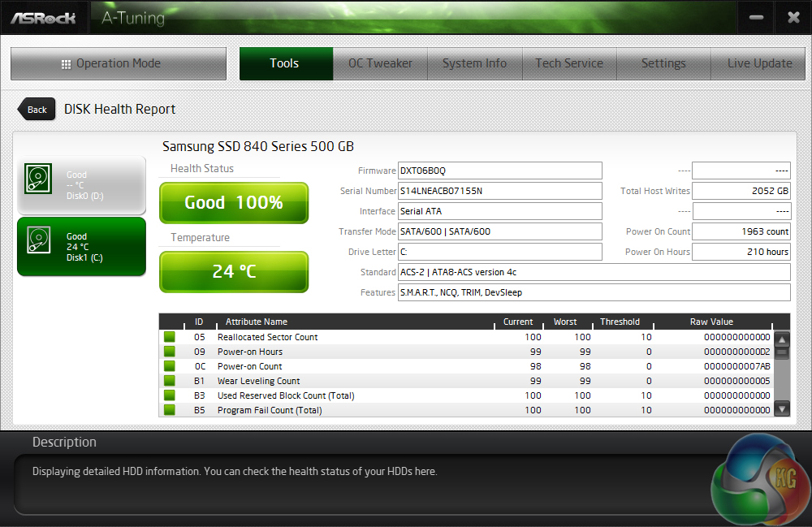Close the A-Tuning window
This screenshot has height=527, width=812.
point(793,18)
